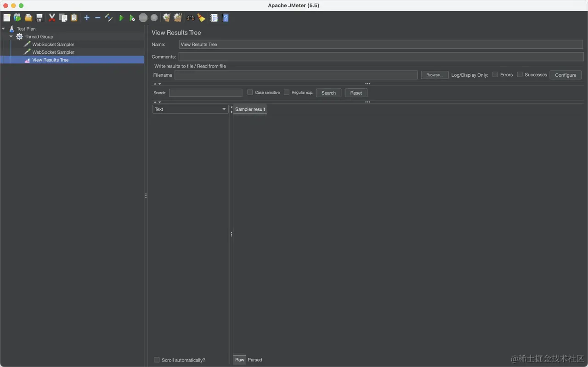Image resolution: width=588 pixels, height=367 pixels.
Task: Focus the Name input field
Action: [x=381, y=44]
